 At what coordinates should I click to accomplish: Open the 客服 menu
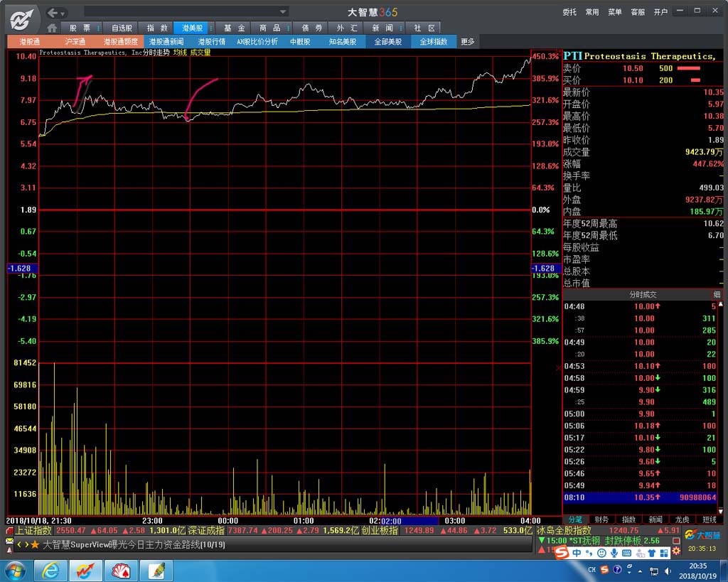[638, 12]
